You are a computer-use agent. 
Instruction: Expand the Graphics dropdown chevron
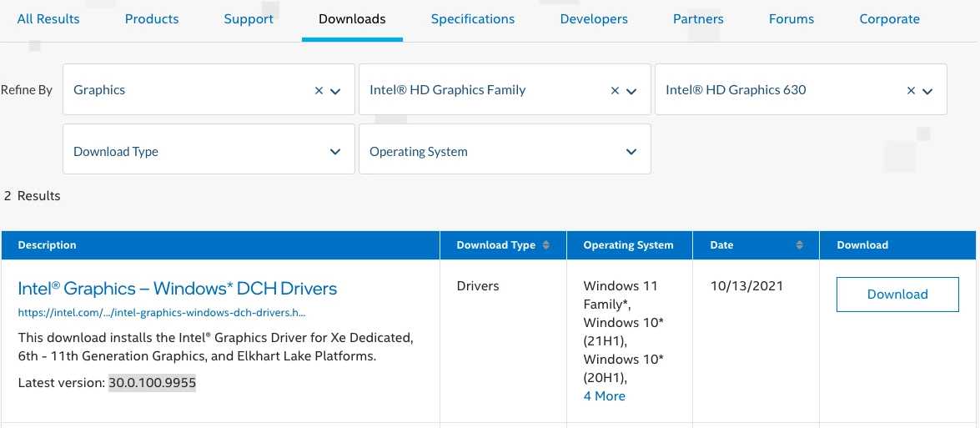(335, 91)
